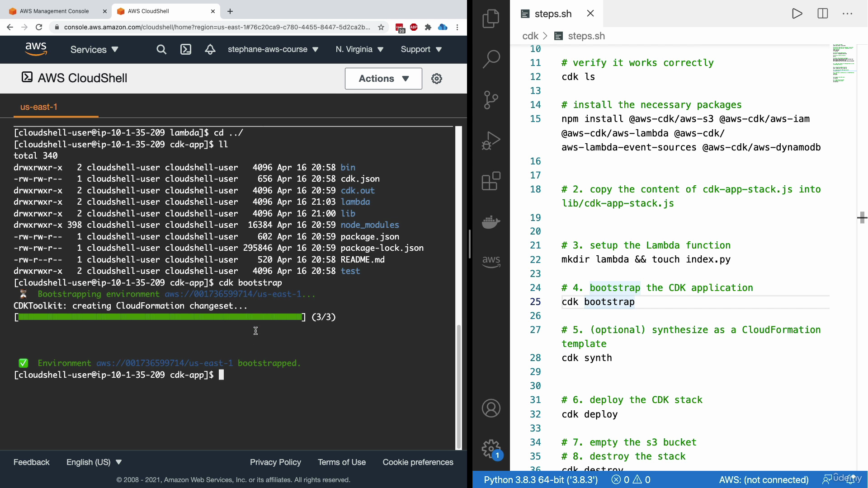The width and height of the screenshot is (868, 488).
Task: Click 'node_modules' in terminal listing
Action: 370,225
